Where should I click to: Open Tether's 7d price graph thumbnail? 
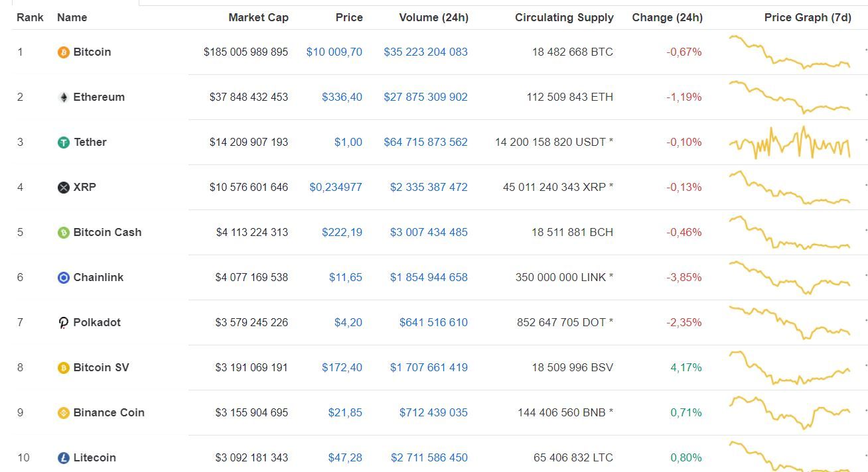tap(789, 142)
